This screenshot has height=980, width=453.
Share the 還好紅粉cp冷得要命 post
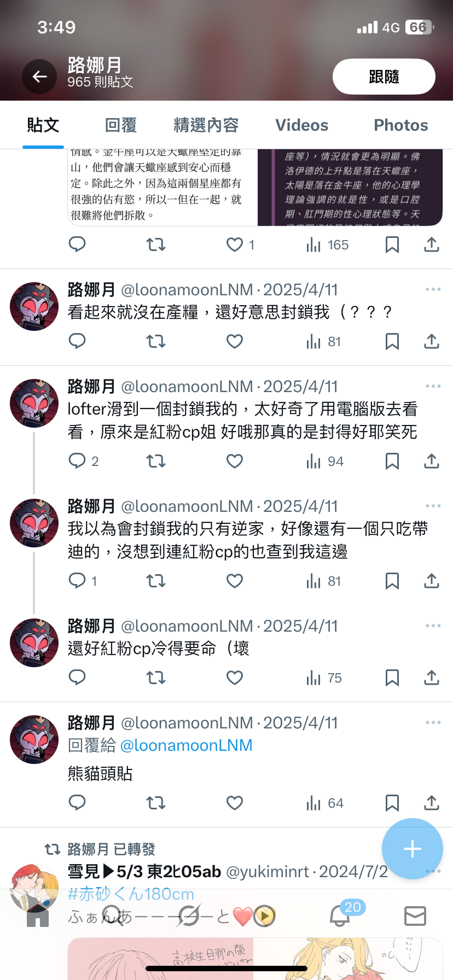click(x=432, y=678)
